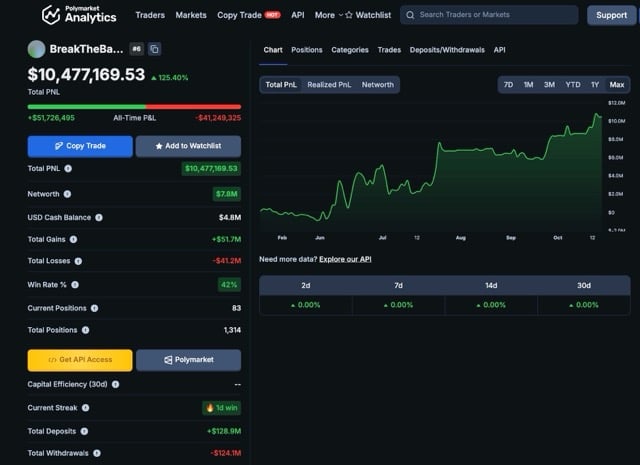Click the 125.40% gain indicator
This screenshot has height=465, width=640.
169,78
